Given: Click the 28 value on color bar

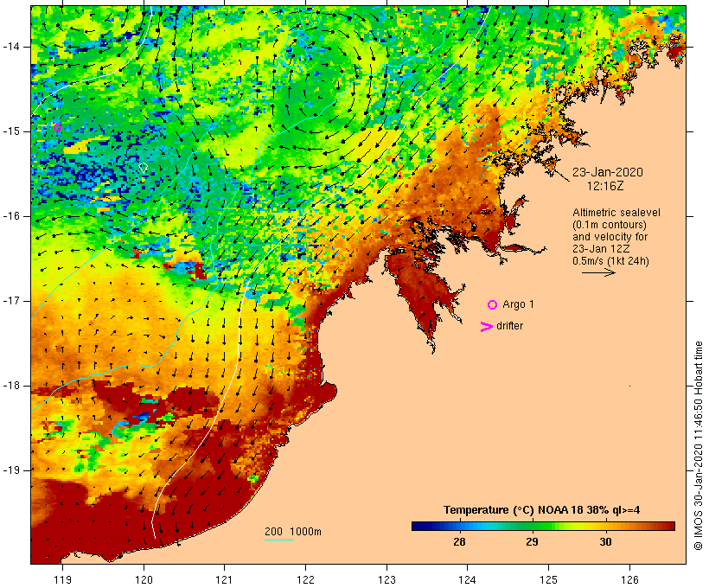Looking at the screenshot, I should click(x=459, y=541).
